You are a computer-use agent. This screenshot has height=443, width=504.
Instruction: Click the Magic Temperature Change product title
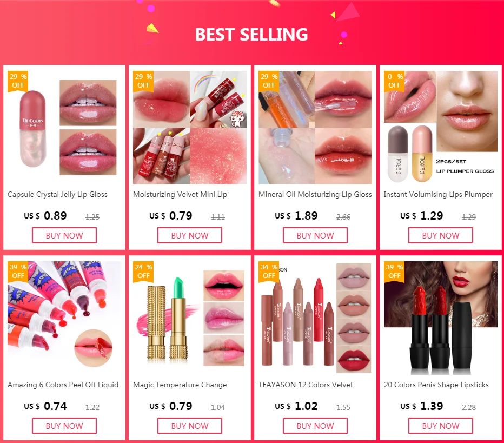point(180,385)
